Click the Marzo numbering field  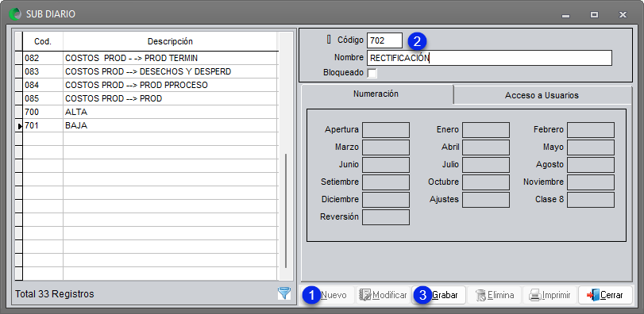click(x=386, y=147)
